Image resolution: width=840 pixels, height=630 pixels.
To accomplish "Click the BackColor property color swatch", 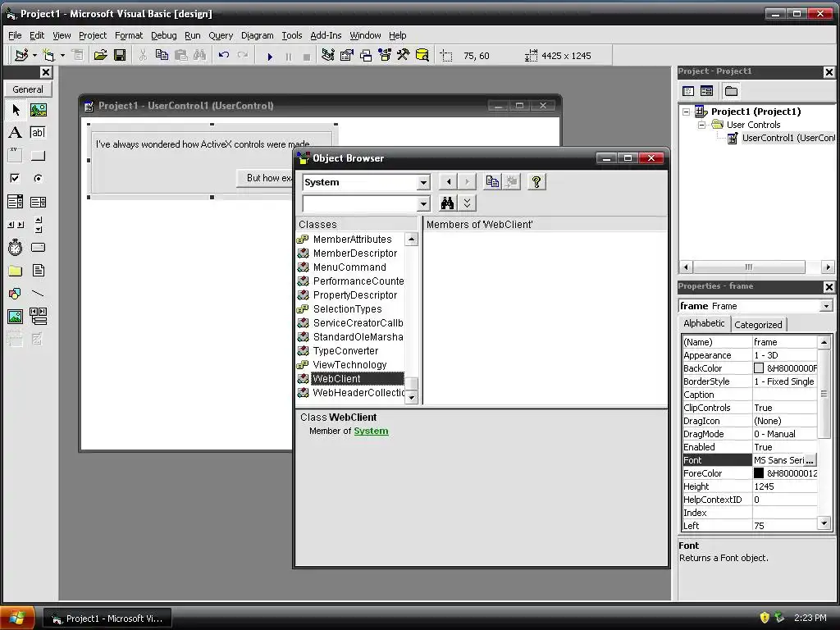I will pos(759,368).
